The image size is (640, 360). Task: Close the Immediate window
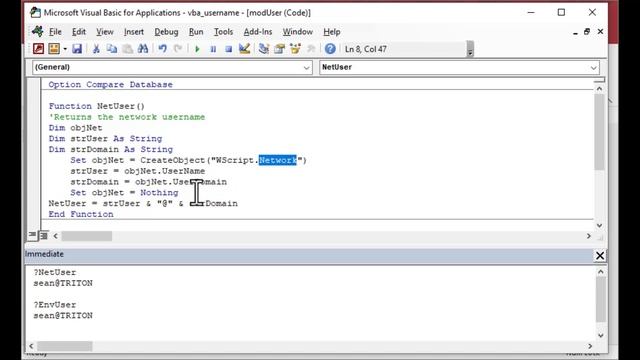(x=600, y=256)
